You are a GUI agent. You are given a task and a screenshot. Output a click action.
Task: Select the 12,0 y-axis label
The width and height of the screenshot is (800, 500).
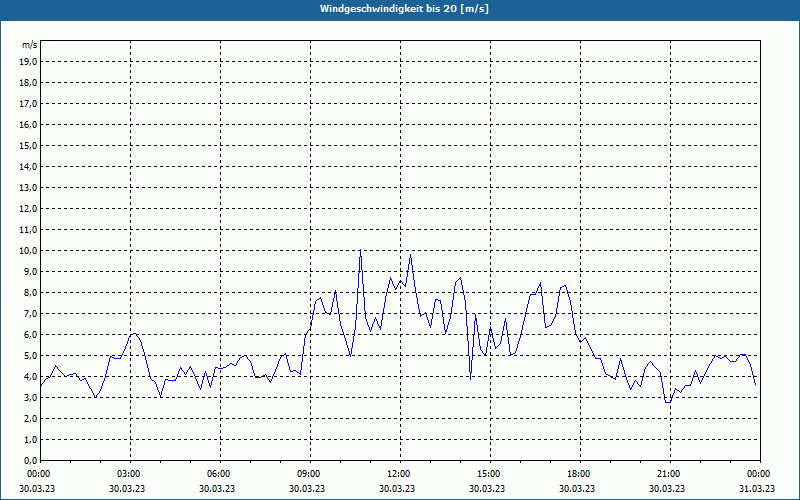(29, 209)
